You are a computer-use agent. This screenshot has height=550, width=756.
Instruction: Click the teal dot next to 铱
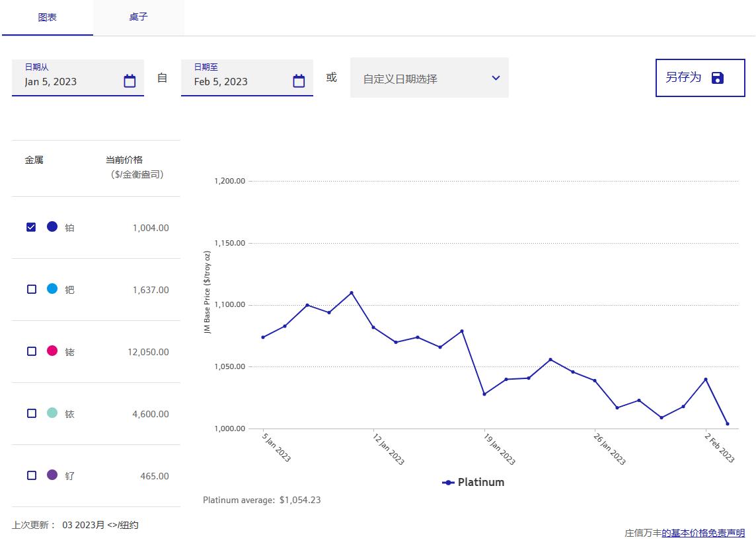pyautogui.click(x=52, y=413)
